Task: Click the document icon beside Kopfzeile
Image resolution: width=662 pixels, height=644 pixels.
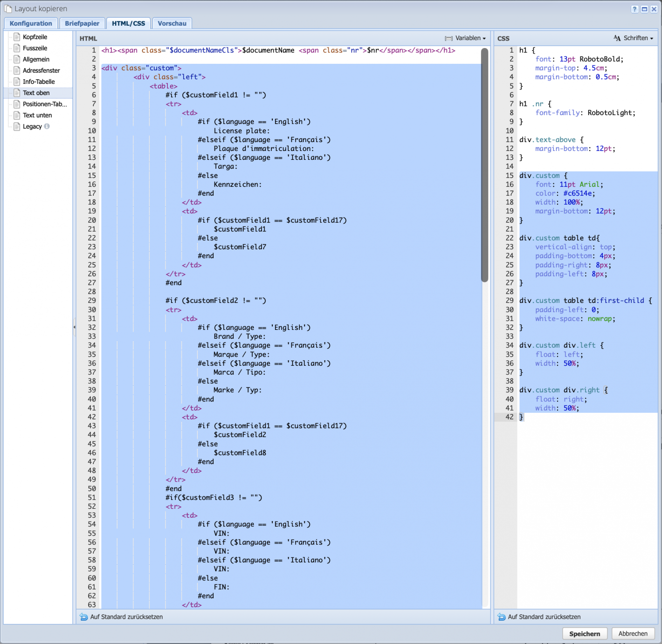Action: [17, 37]
